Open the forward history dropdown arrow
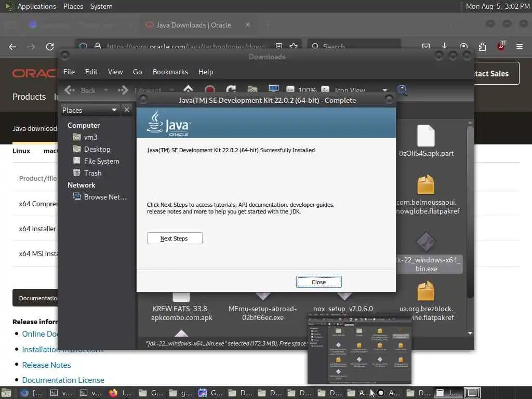Image resolution: width=532 pixels, height=399 pixels. 171,90
